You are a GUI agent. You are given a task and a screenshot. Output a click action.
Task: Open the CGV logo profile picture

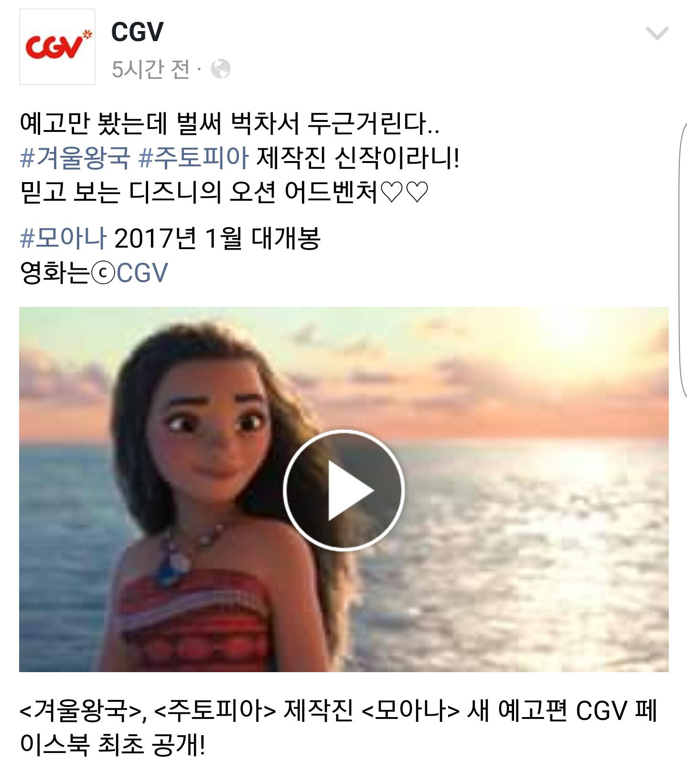[x=57, y=47]
